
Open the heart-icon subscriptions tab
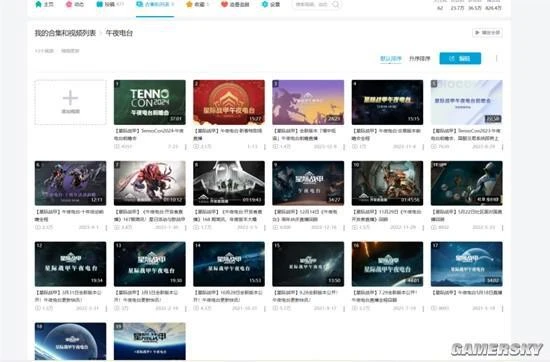(x=235, y=4)
